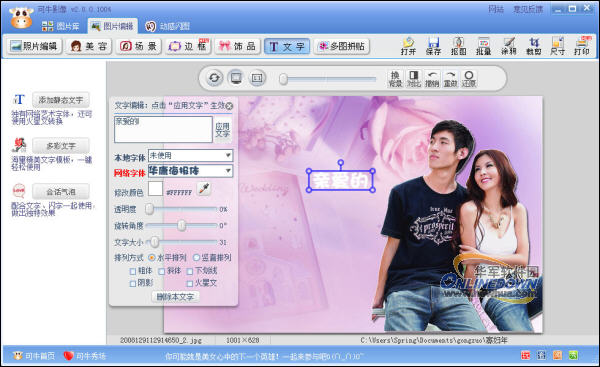
Task: Print the photo with the 打印 icon
Action: 582,46
